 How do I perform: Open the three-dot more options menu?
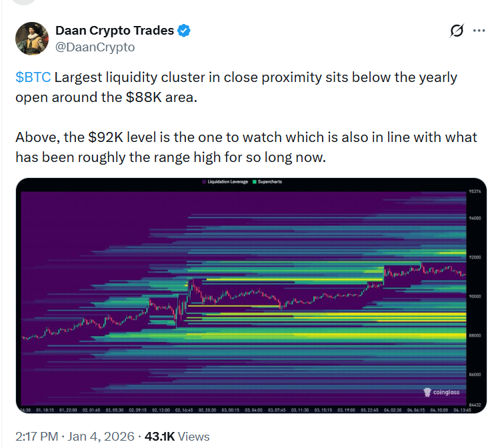click(479, 31)
